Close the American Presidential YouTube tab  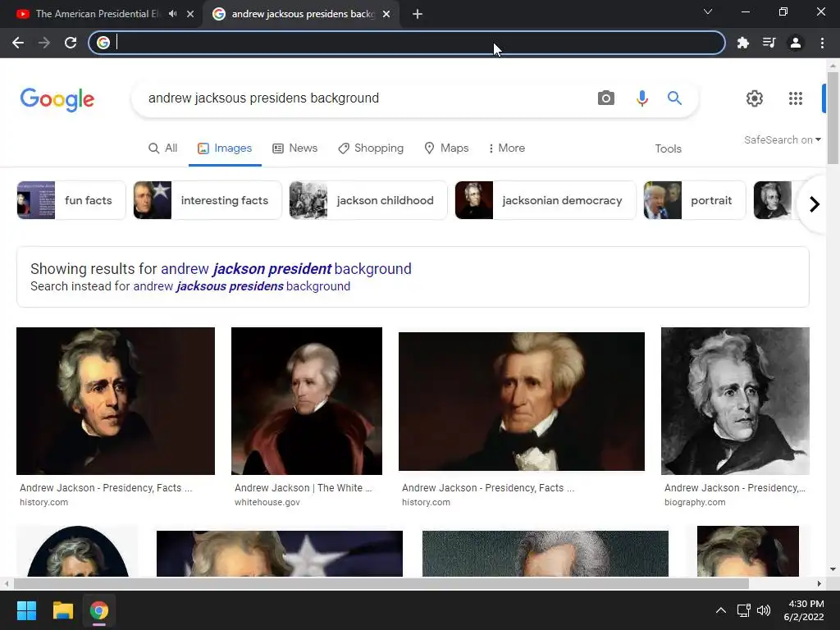pos(190,14)
